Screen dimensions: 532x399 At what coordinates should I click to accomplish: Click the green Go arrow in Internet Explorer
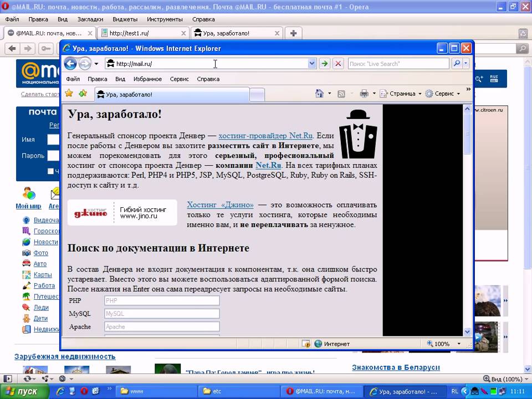(x=325, y=63)
